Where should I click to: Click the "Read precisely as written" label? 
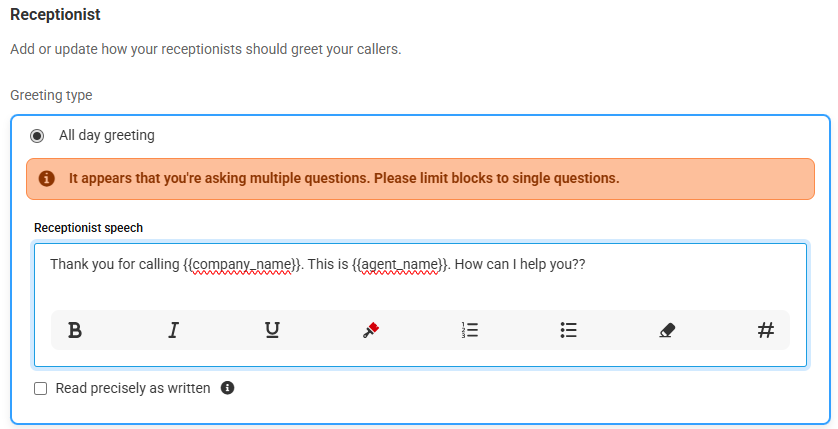133,388
